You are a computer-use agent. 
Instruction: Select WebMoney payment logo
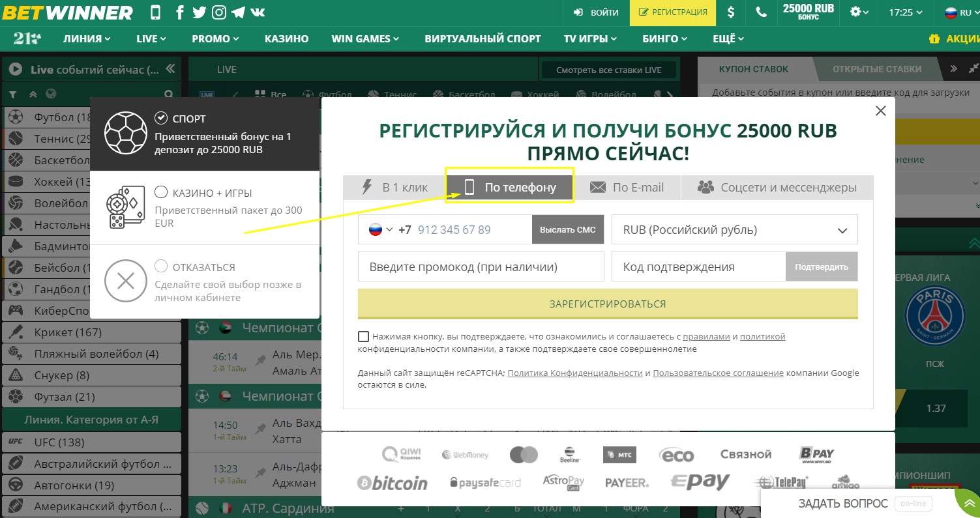465,455
